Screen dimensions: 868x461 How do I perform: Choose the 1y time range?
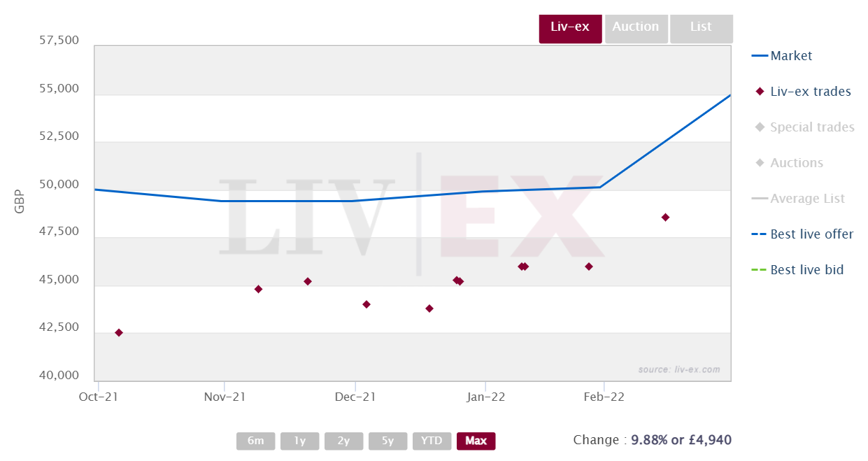tap(300, 441)
